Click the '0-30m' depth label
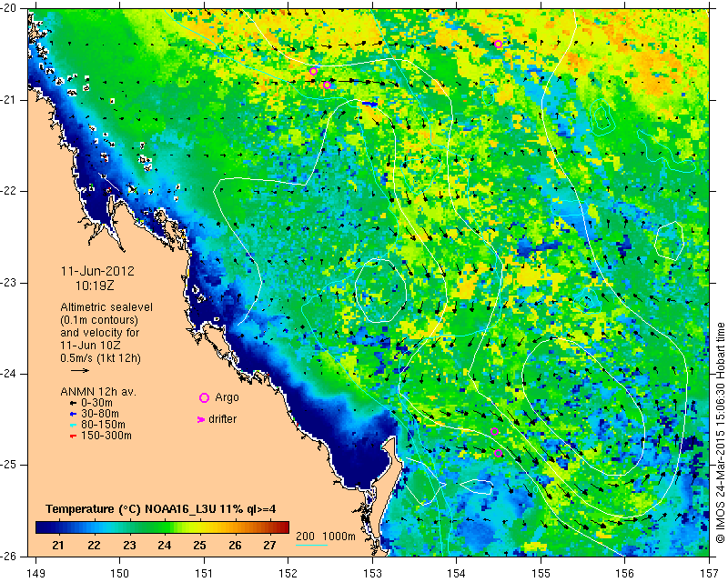Screen dimensions: 728x582 coord(96,403)
